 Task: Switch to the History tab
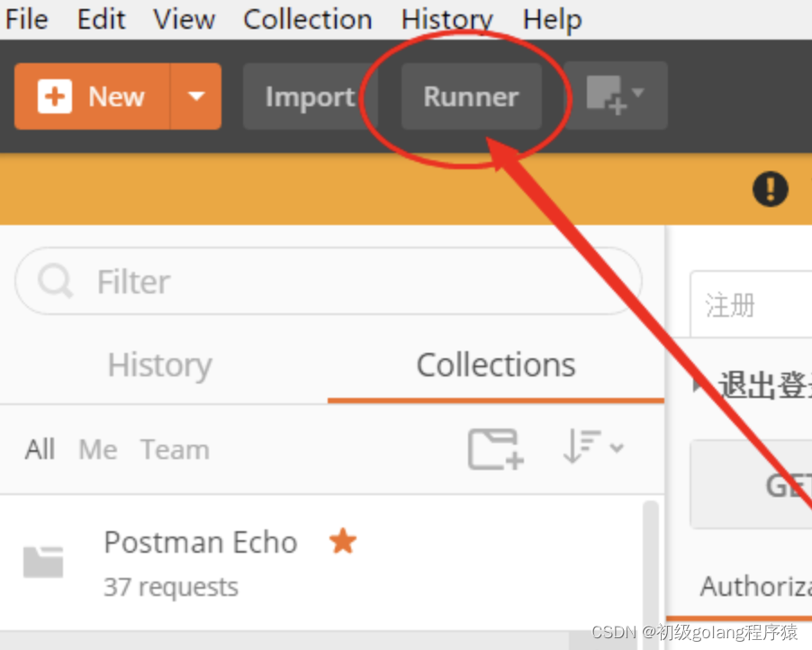coord(158,365)
